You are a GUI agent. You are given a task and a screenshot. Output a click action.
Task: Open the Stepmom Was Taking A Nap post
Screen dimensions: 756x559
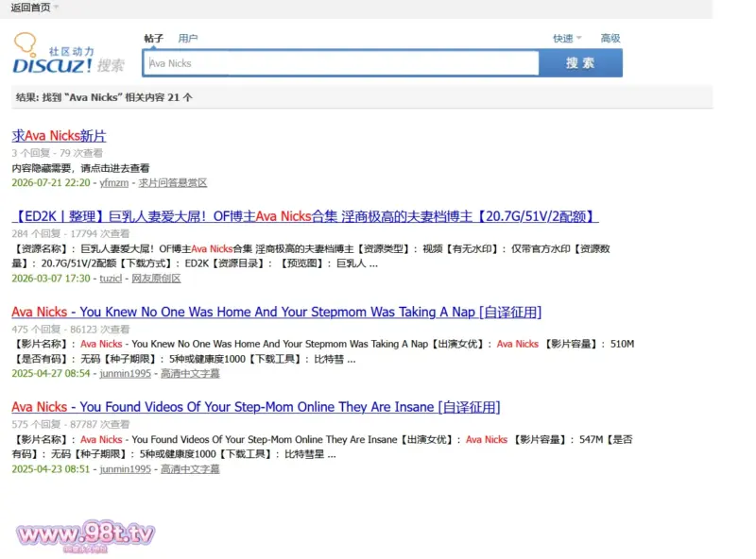[277, 312]
